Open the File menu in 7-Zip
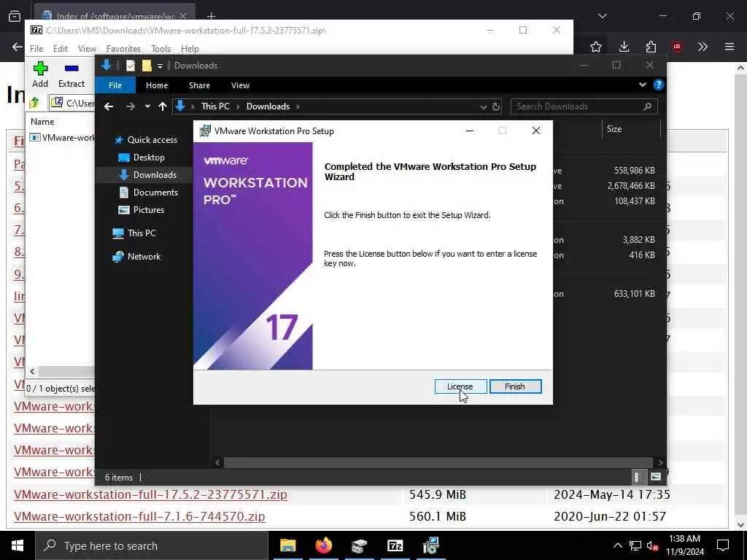Screen dimensions: 747x560 [x=36, y=49]
